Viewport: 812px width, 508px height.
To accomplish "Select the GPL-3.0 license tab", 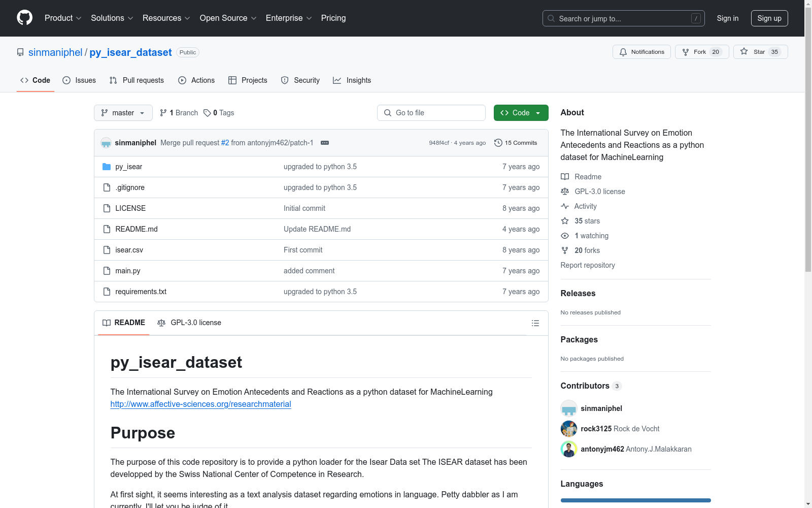I will (x=189, y=323).
